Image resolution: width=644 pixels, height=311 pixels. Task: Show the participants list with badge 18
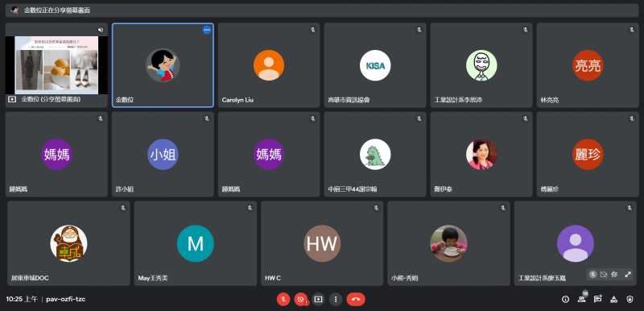pos(581,299)
